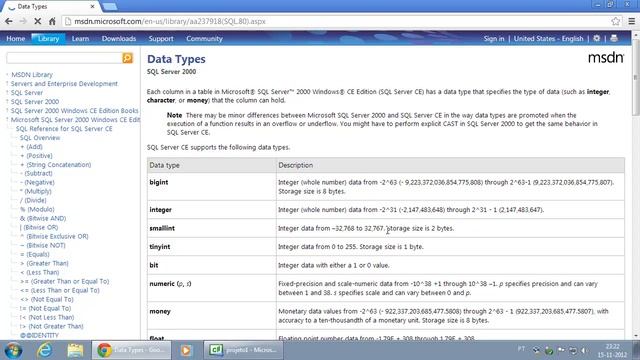Open ^ (Bitwise Exclusive OR) topic
Viewport: 640px width, 360px height.
pos(54,236)
